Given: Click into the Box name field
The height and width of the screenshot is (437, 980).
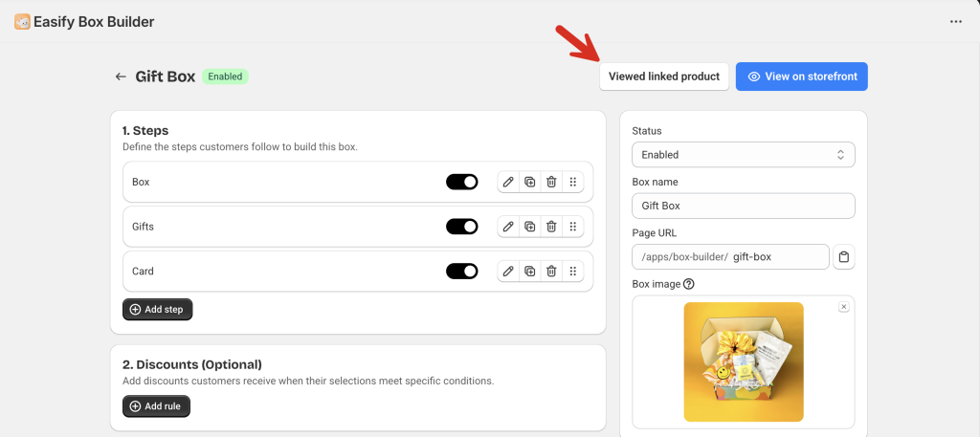Looking at the screenshot, I should coord(743,206).
